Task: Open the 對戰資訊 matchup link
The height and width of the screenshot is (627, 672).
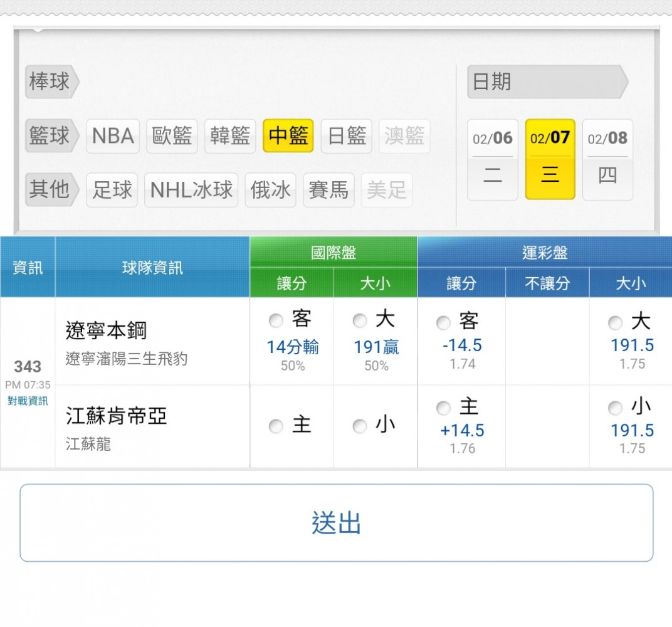Action: tap(28, 401)
